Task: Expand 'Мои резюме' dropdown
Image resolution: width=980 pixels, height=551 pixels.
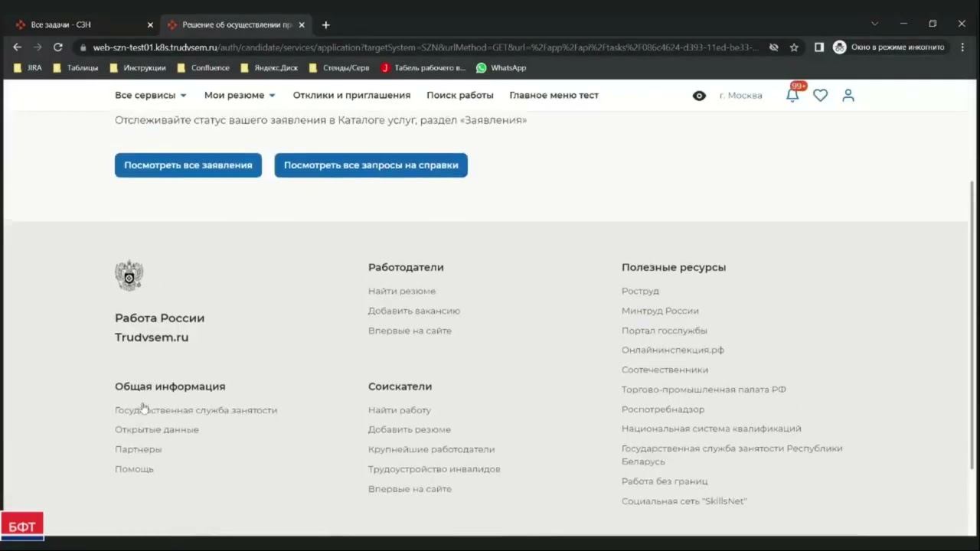Action: pos(240,95)
